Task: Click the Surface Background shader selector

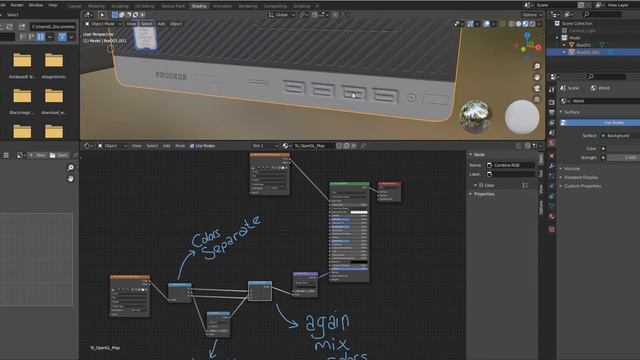Action: tap(622, 136)
